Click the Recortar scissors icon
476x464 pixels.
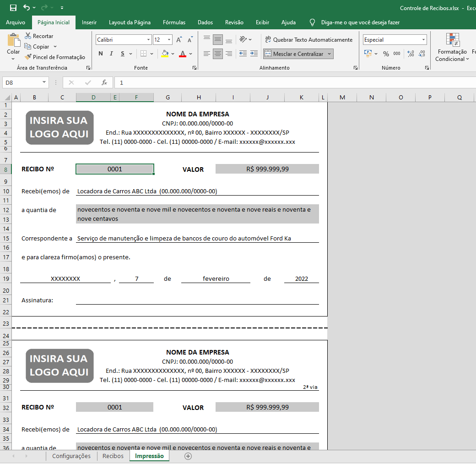pos(28,36)
